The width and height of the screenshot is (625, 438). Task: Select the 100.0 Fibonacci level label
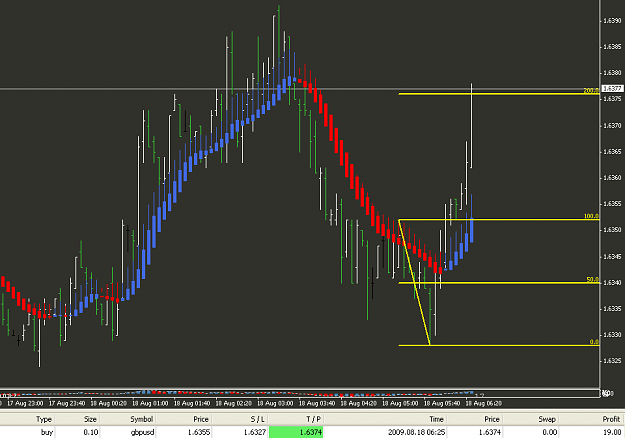coord(591,216)
